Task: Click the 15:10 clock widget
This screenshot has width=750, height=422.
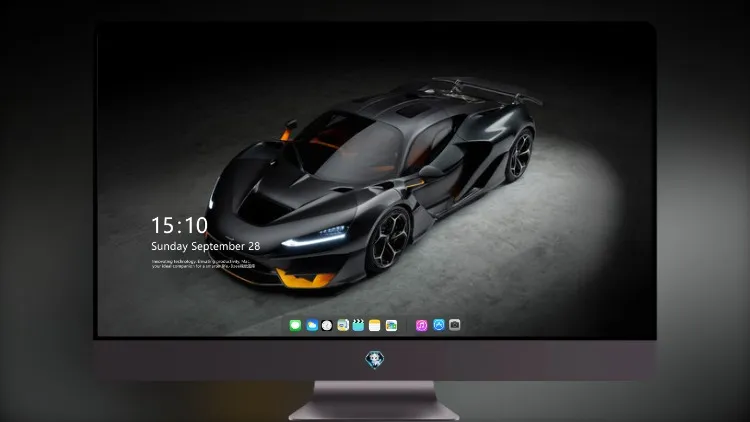Action: tap(179, 225)
